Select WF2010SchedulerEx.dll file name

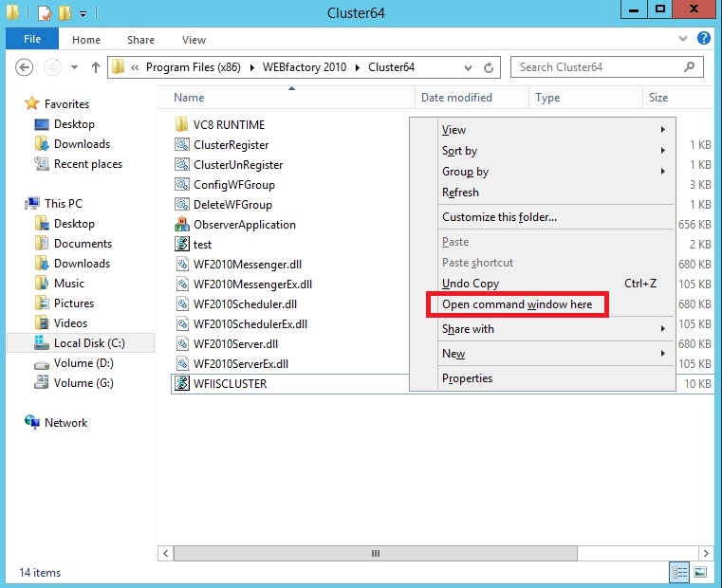point(250,323)
